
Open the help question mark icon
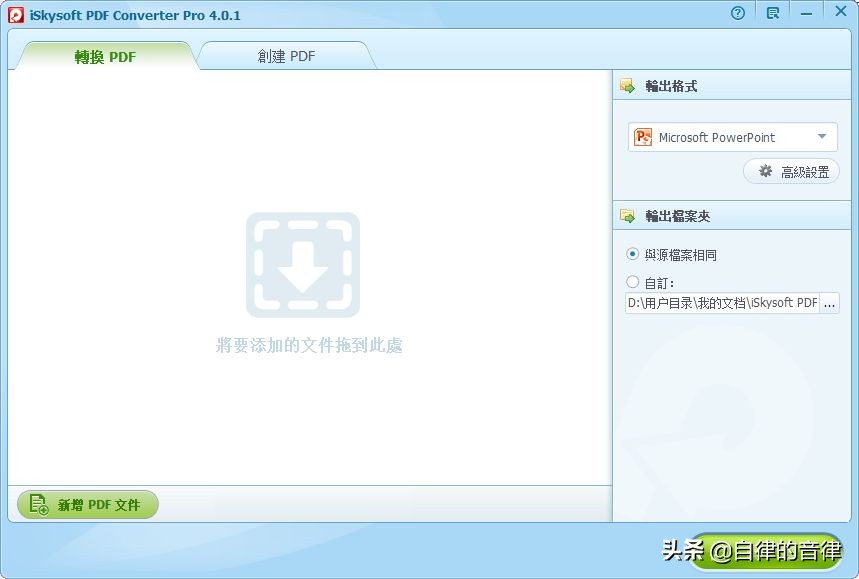(738, 13)
